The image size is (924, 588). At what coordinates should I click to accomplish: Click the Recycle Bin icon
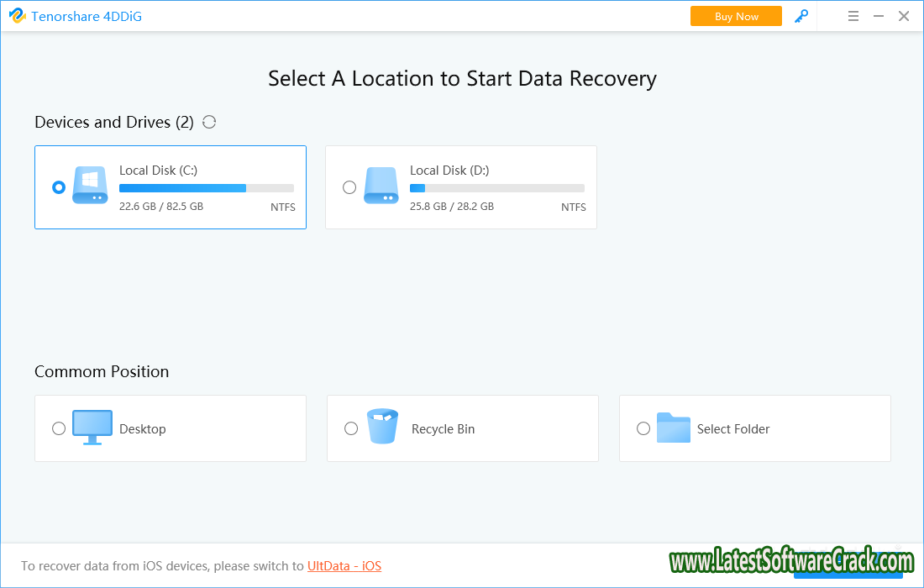coord(382,427)
